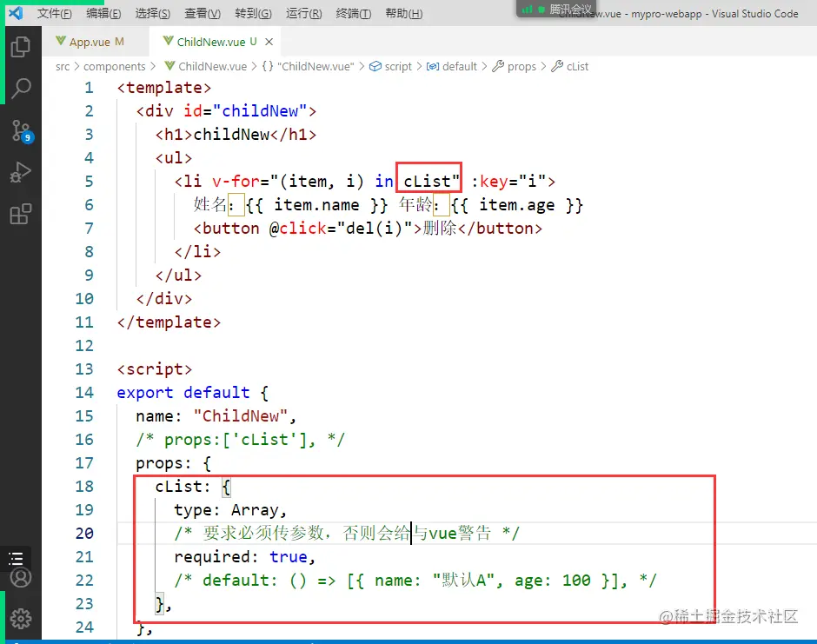Click the VS Code logo icon
Screen dimensions: 817x644
tap(16, 13)
